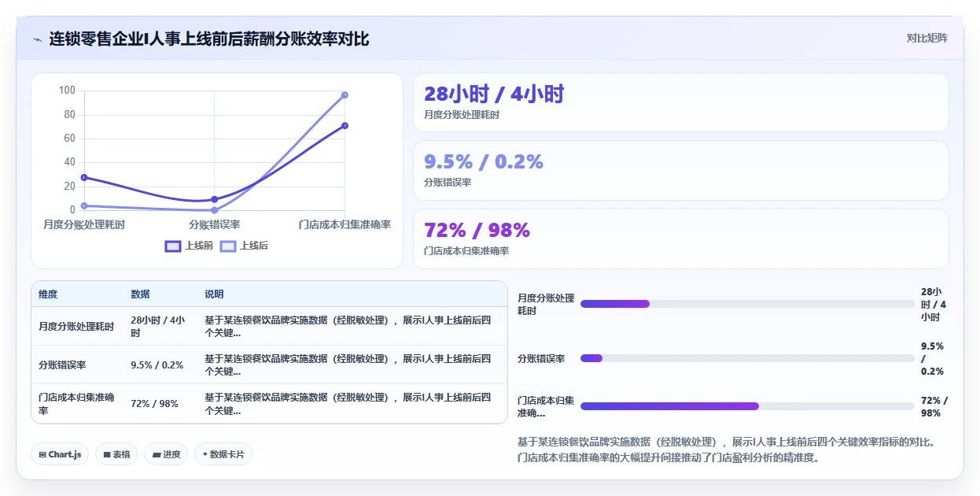Click the 维度 column header
Image resolution: width=980 pixels, height=496 pixels.
pyautogui.click(x=48, y=294)
